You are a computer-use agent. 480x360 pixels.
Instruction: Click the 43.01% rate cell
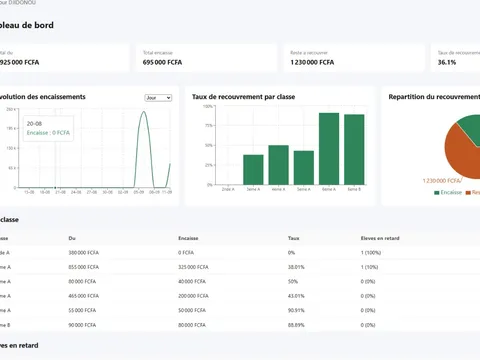296,296
